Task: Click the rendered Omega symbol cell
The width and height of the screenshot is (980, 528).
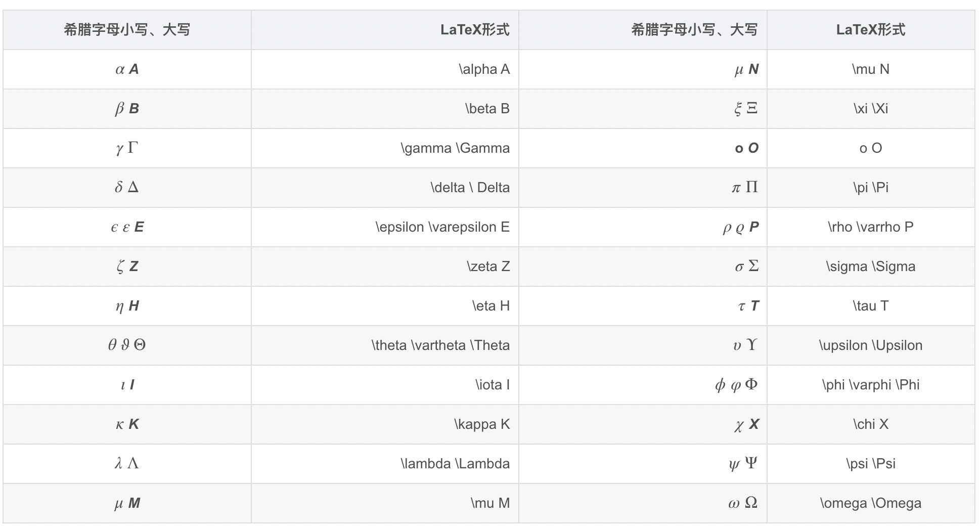Action: [643, 503]
